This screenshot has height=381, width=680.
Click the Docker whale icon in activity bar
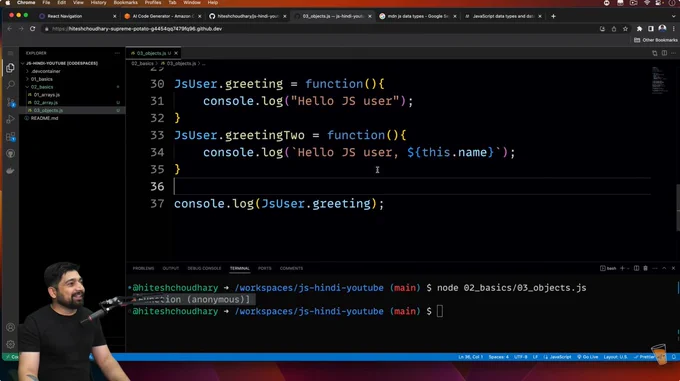(x=10, y=171)
